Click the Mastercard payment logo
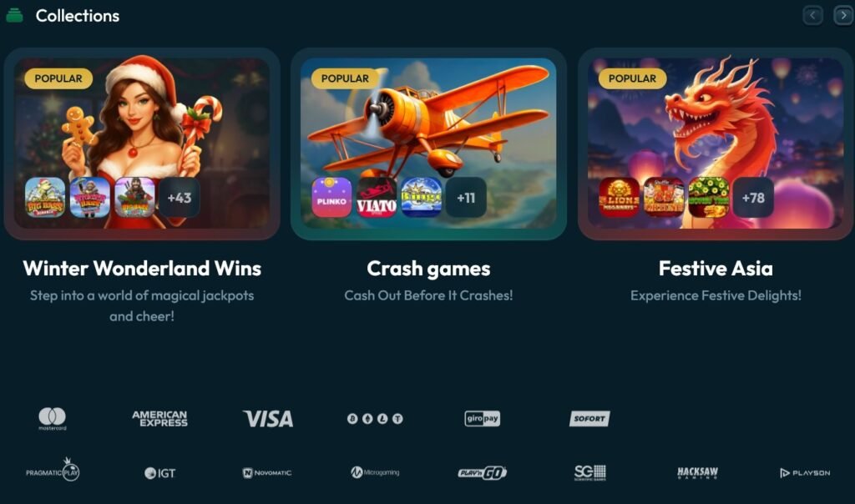855x504 pixels. pos(53,418)
